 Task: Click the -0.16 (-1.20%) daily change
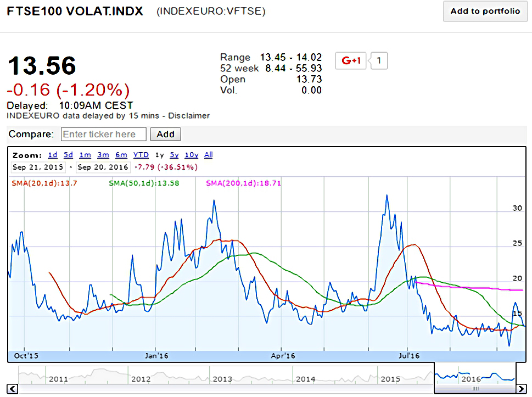pos(68,90)
